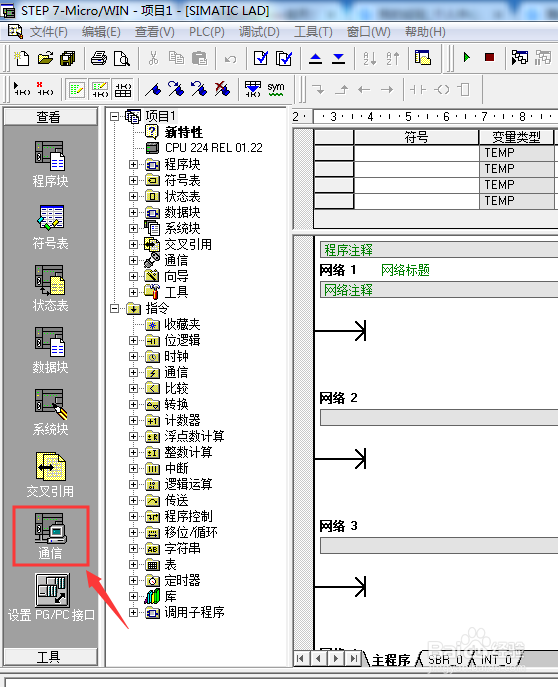Screen dimensions: 558x687
Task: Click the 查看 sidebar header button
Action: pos(50,117)
